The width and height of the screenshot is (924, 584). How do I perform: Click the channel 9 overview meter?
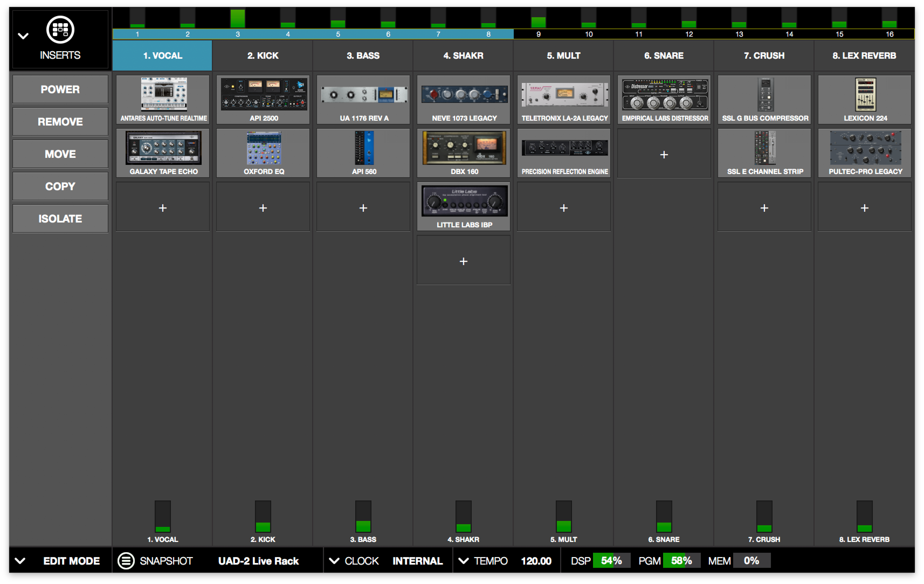pos(538,18)
